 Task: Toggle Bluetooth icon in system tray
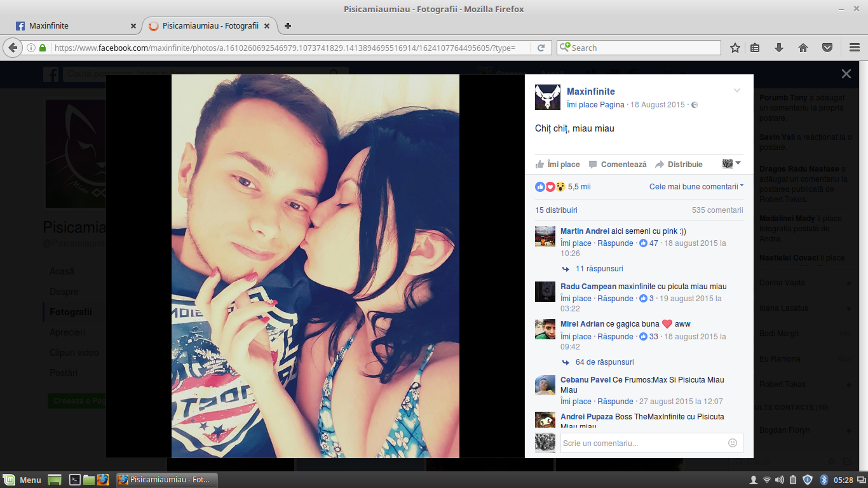click(824, 480)
